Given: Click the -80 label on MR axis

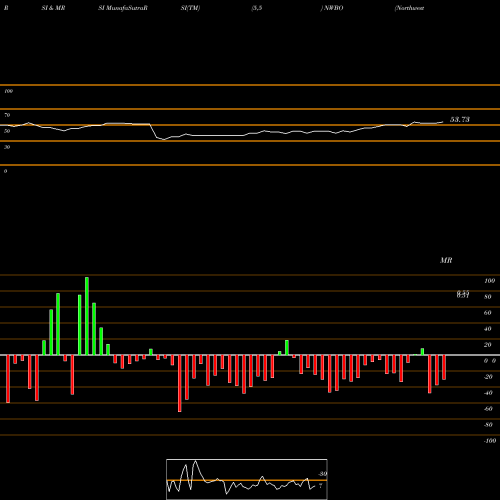Looking at the screenshot, I should click(488, 425).
